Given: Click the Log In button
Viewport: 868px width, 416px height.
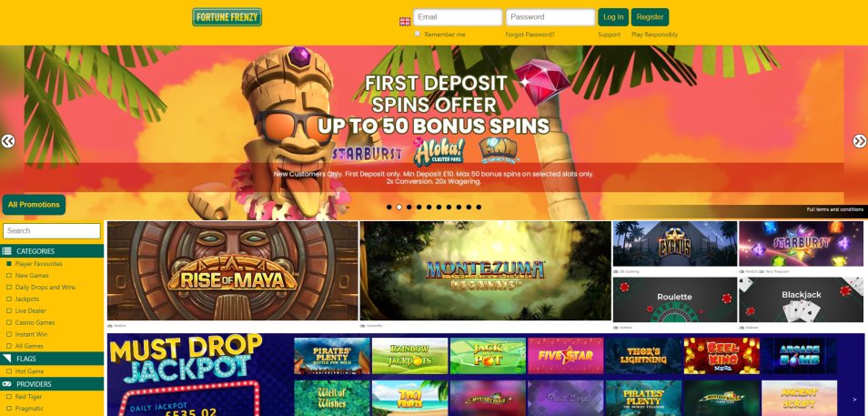Looking at the screenshot, I should point(613,17).
